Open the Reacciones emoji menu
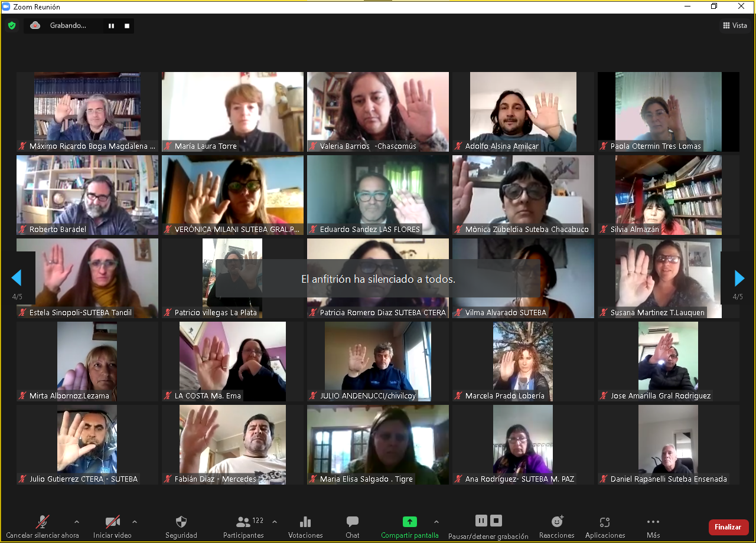This screenshot has height=543, width=756. click(x=557, y=522)
